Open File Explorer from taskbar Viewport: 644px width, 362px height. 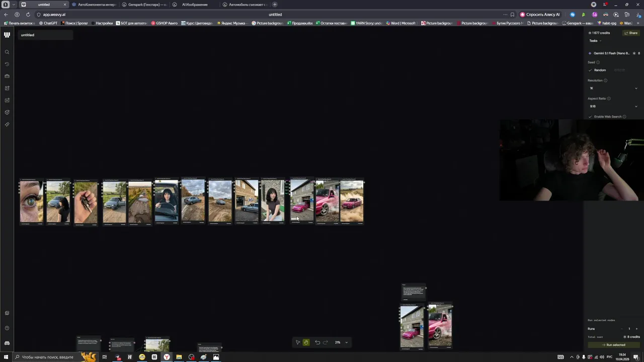pyautogui.click(x=179, y=357)
